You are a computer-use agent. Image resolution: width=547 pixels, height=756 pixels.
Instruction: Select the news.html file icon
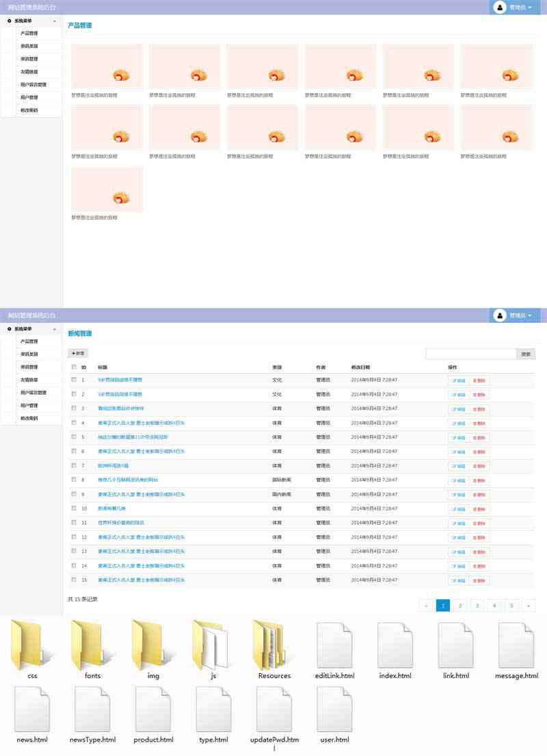click(x=32, y=709)
